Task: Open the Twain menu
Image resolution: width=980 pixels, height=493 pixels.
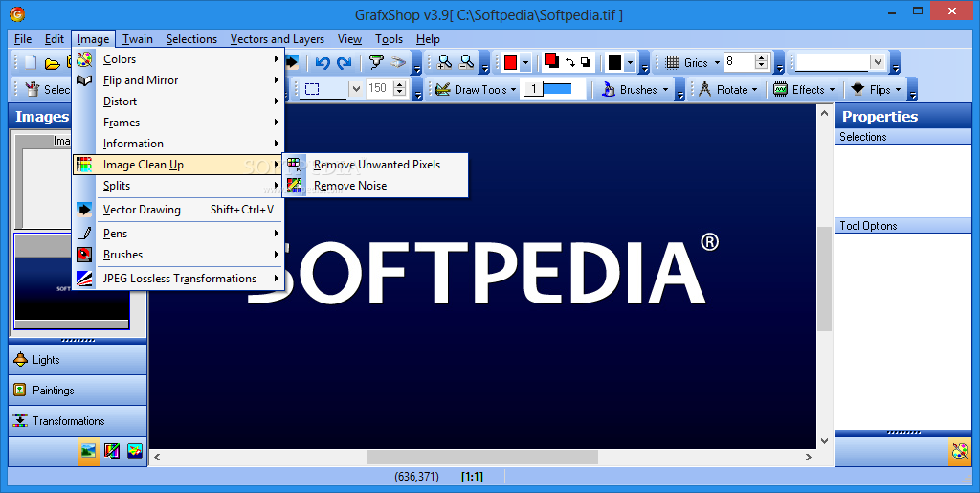Action: (x=138, y=39)
